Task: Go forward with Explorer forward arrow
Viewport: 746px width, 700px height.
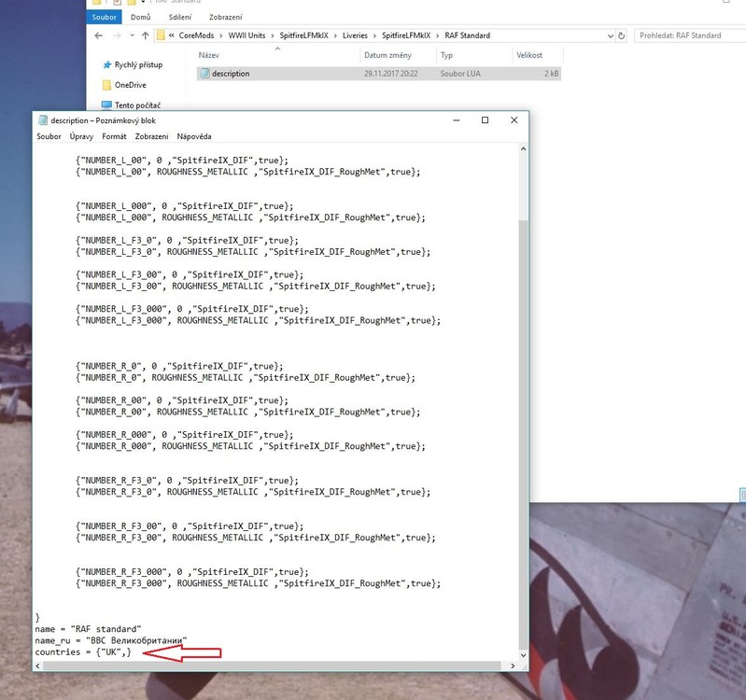Action: click(117, 35)
